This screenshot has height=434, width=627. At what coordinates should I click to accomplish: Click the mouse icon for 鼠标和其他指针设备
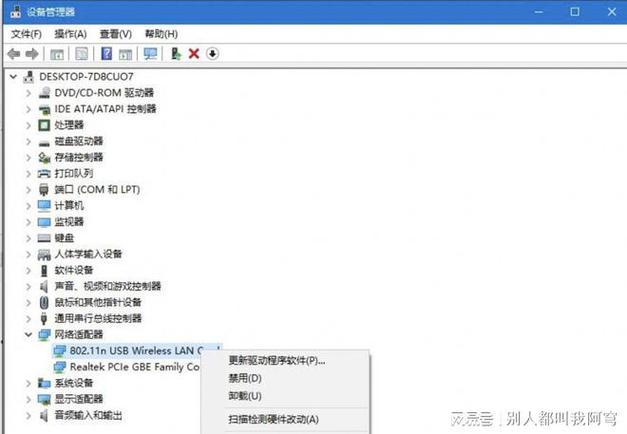(44, 302)
